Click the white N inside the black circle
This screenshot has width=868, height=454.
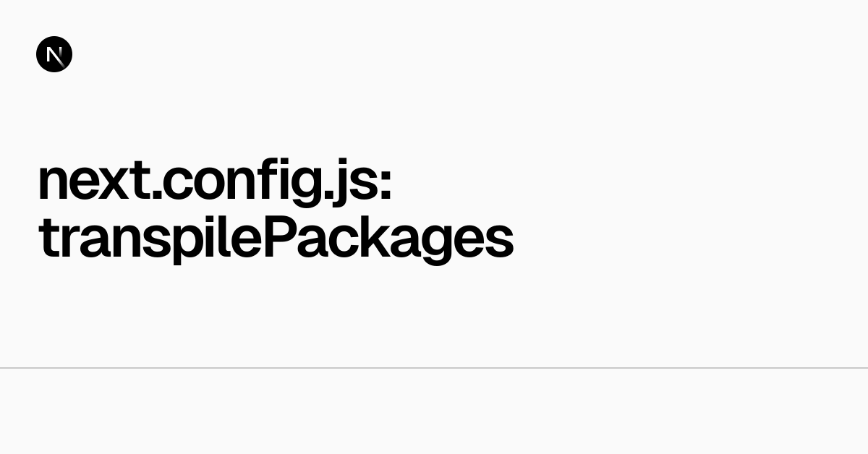(x=54, y=54)
